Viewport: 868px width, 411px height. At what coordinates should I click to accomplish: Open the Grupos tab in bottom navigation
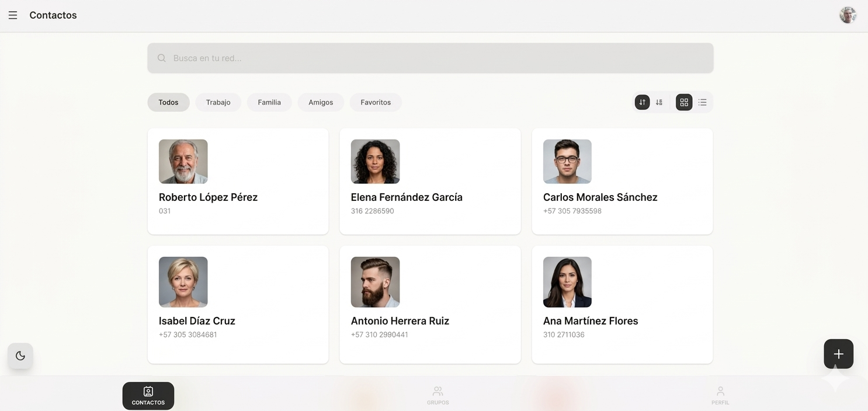[438, 395]
